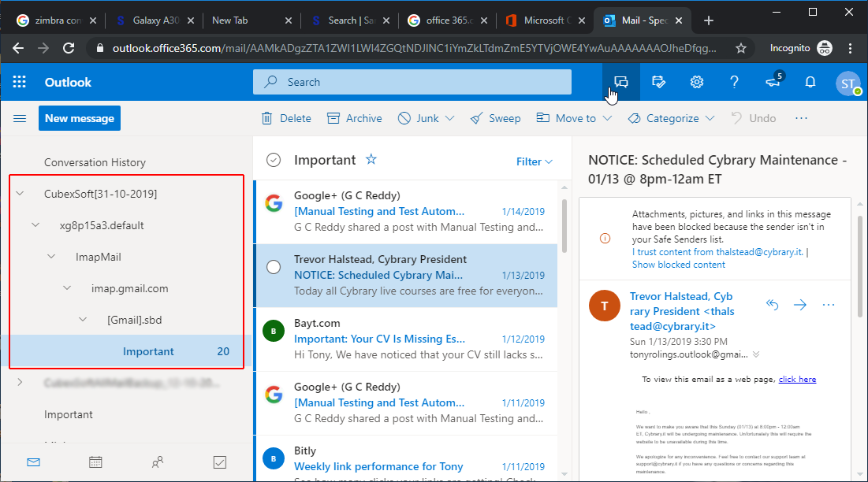The width and height of the screenshot is (868, 482).
Task: Open the Move to menu
Action: 574,118
